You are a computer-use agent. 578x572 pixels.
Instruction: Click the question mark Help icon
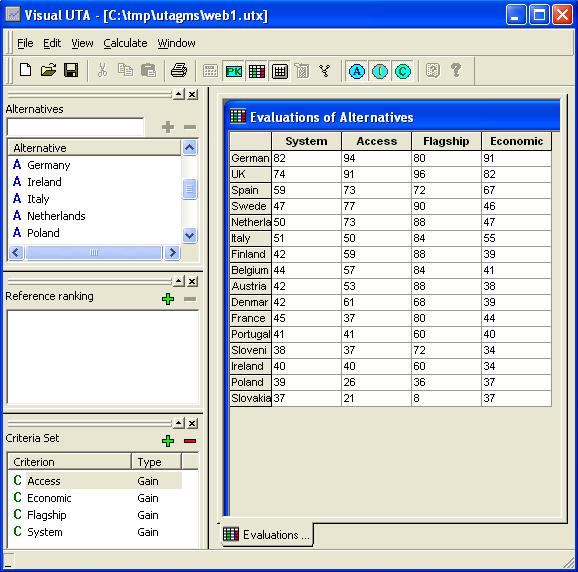456,70
